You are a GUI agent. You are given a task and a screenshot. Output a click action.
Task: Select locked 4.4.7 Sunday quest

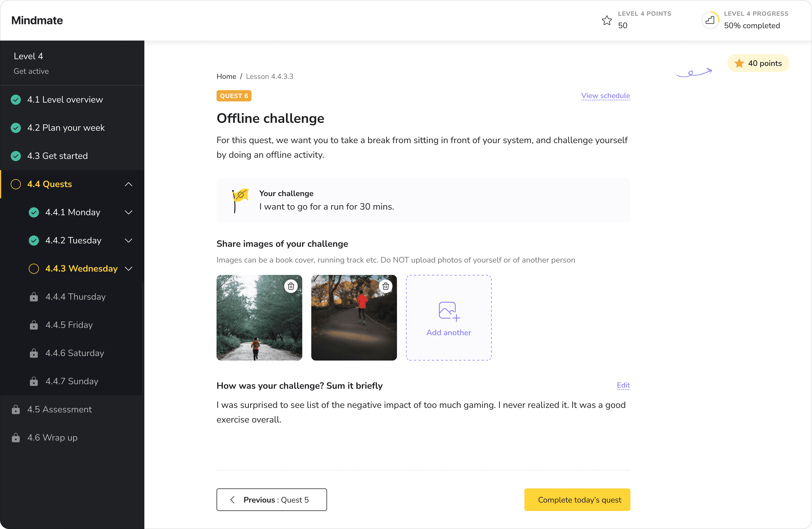pyautogui.click(x=72, y=381)
